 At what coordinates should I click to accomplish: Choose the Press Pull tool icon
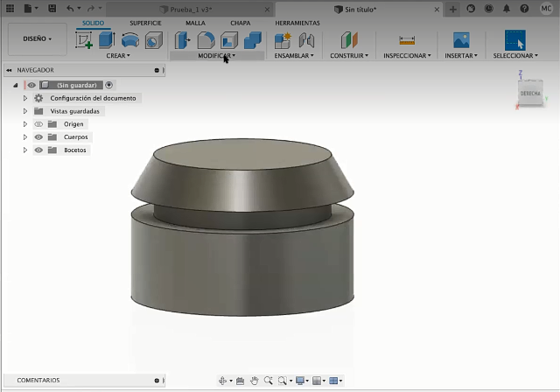click(x=184, y=40)
